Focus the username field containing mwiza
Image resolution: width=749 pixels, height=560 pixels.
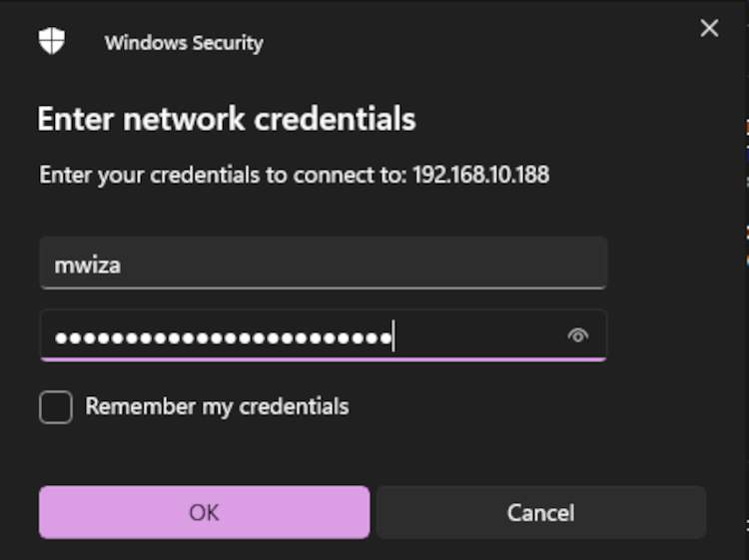pyautogui.click(x=324, y=264)
